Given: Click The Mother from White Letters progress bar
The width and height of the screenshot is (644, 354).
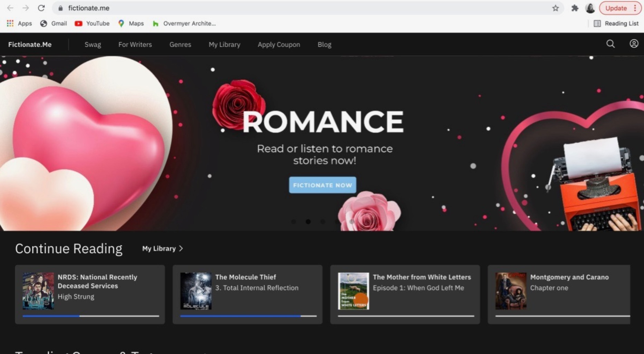Looking at the screenshot, I should tap(406, 316).
